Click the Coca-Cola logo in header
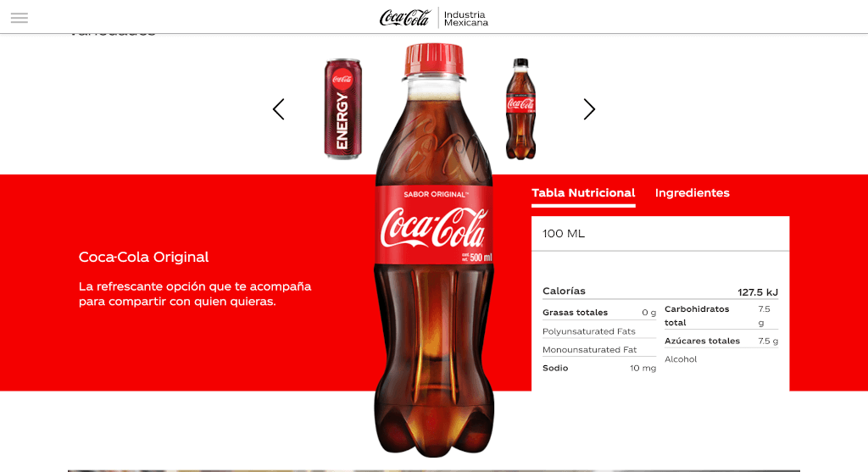The width and height of the screenshot is (868, 472). point(404,18)
